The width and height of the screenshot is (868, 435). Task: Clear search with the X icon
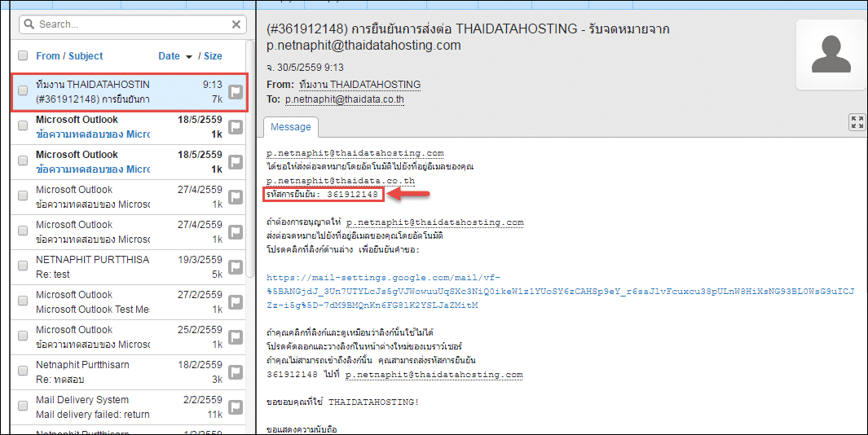point(236,24)
